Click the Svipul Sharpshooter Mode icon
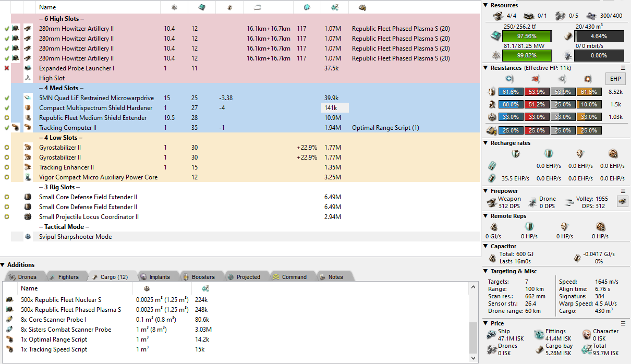 point(28,237)
